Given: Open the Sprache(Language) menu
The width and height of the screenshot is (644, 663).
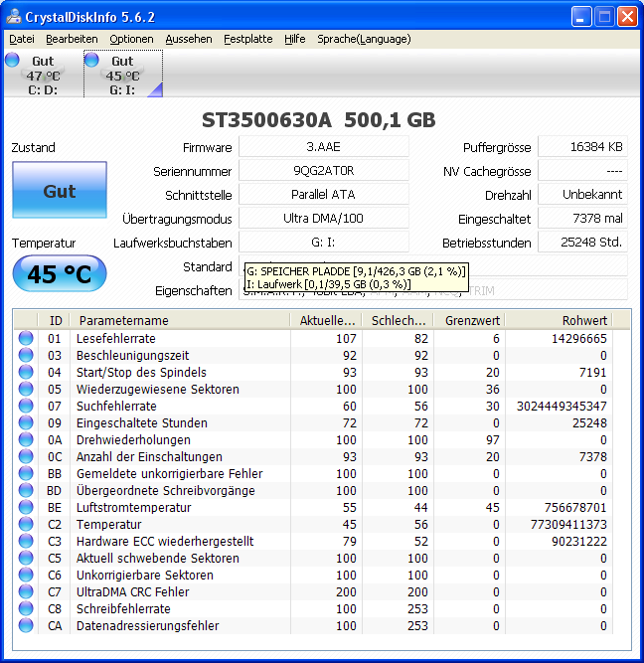Looking at the screenshot, I should coord(364,39).
